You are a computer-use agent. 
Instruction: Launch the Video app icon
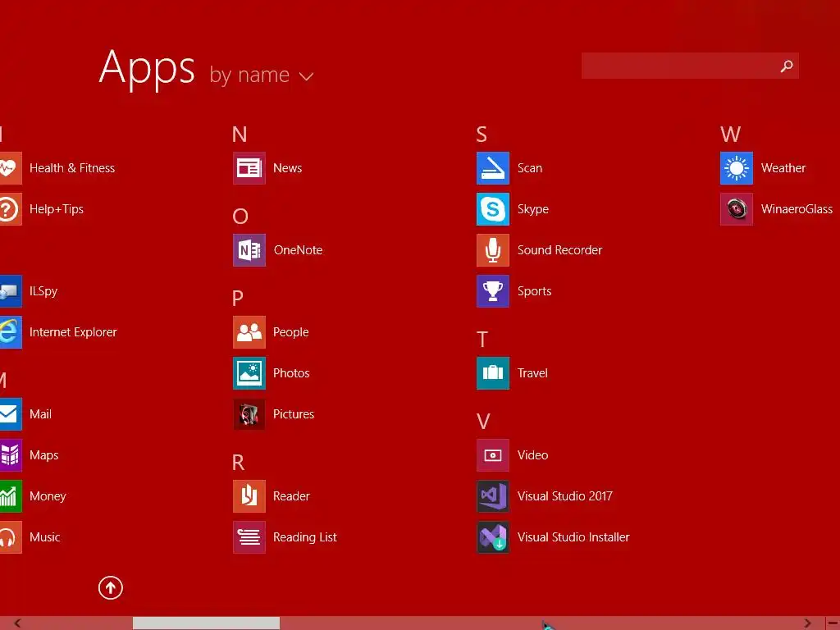click(493, 455)
